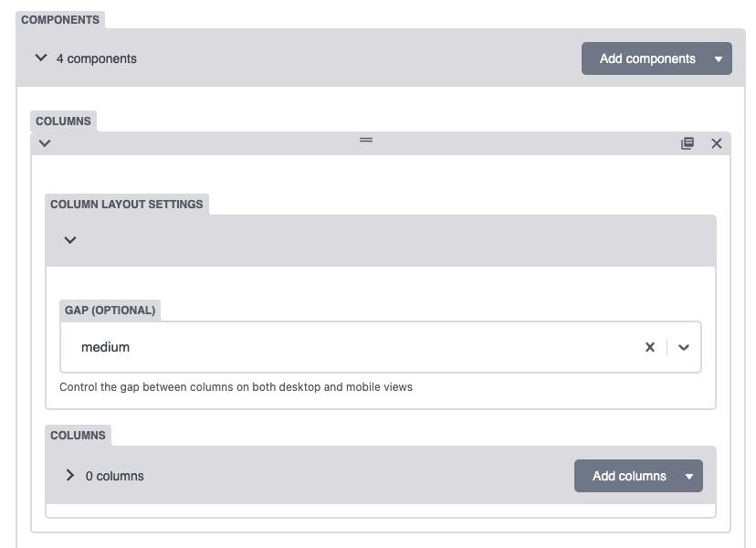Click the Add columns button

pos(629,476)
